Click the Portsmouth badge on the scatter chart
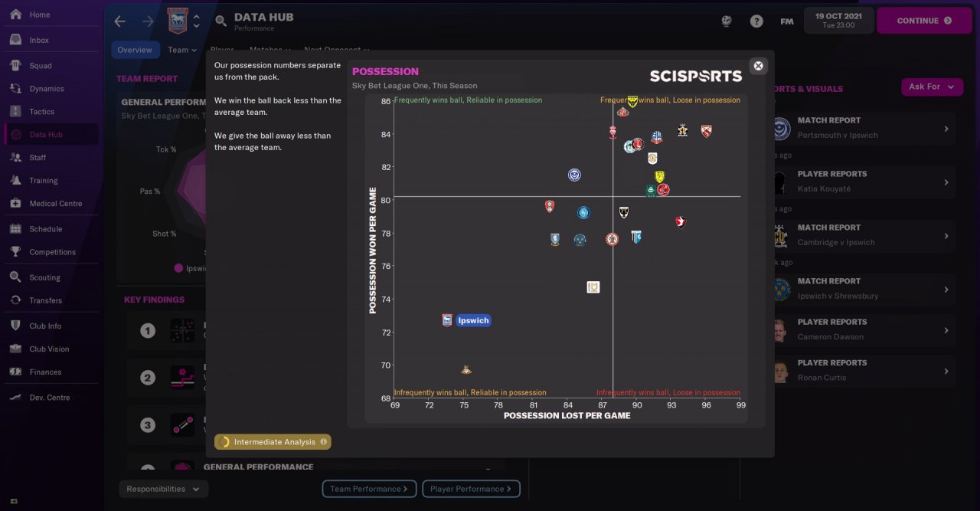The image size is (980, 511). tap(574, 175)
